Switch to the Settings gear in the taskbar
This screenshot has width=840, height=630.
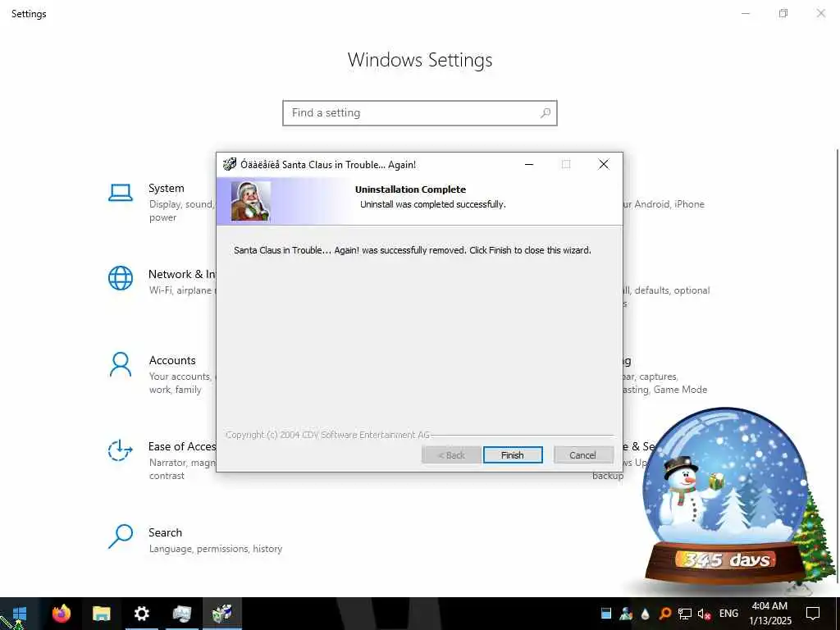click(x=141, y=614)
